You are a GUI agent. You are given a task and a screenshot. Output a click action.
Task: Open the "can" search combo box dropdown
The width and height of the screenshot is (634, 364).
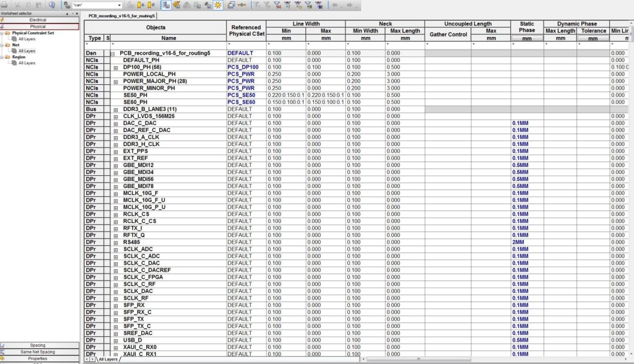118,5
